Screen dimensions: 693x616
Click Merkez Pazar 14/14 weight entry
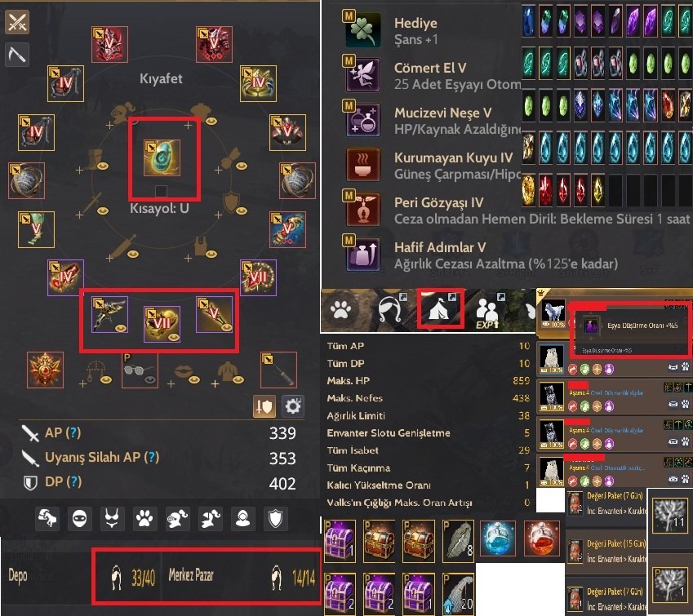(242, 575)
